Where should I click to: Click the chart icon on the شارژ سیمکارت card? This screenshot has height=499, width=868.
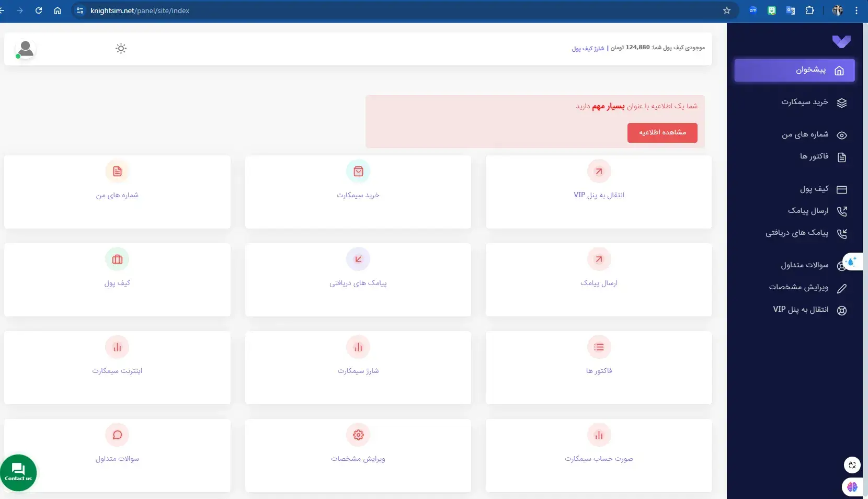tap(358, 347)
